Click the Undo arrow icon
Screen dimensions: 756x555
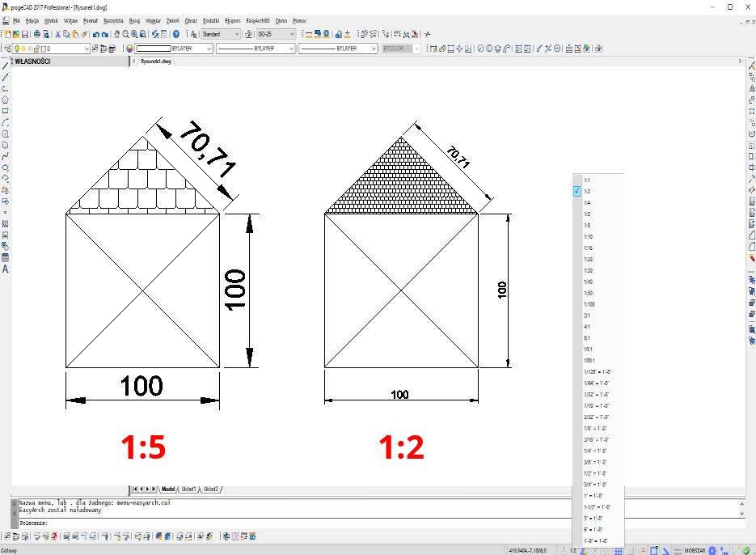click(x=95, y=35)
